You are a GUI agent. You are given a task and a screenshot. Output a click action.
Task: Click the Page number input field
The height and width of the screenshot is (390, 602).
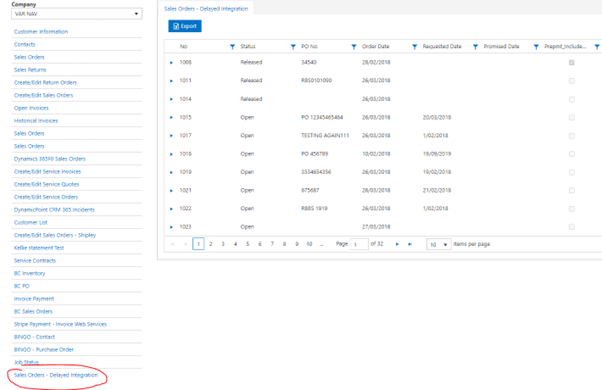[x=359, y=245]
